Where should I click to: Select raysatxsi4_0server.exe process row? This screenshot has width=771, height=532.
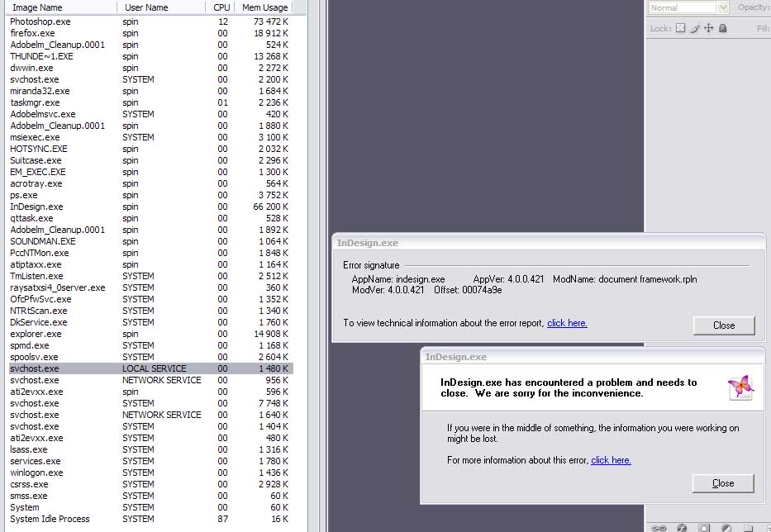click(x=151, y=287)
